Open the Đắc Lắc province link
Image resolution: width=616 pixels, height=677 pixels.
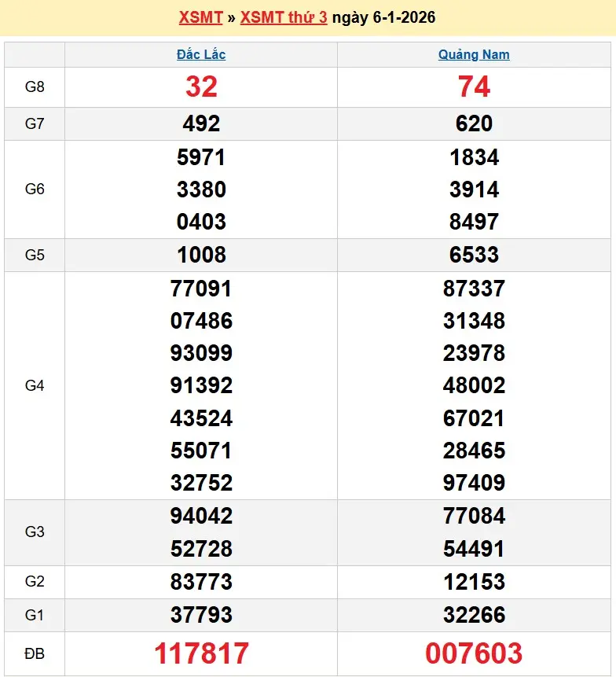click(201, 54)
